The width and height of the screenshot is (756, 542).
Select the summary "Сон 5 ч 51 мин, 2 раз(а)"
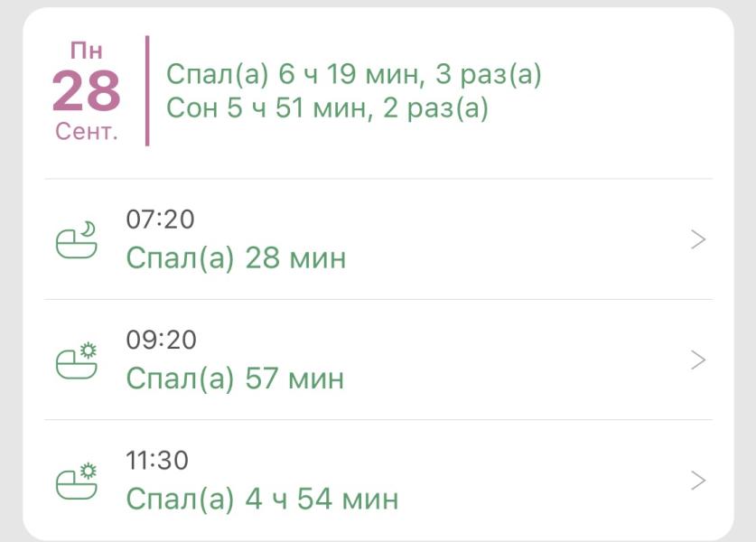(327, 107)
